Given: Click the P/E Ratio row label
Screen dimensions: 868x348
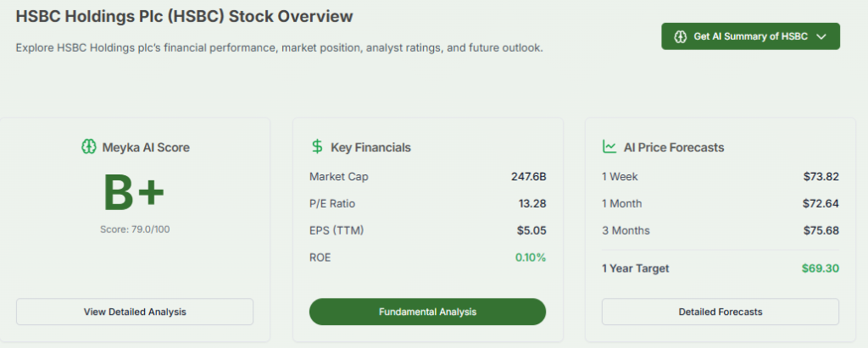Looking at the screenshot, I should coord(332,203).
